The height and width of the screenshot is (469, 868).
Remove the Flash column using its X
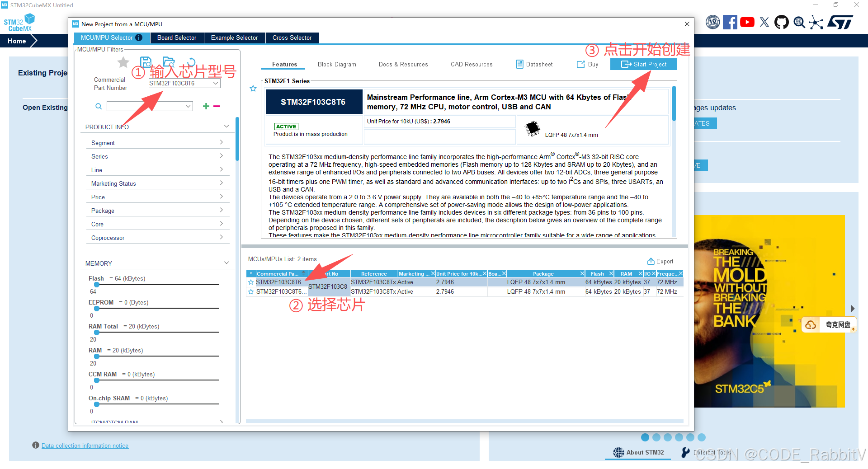pos(611,273)
